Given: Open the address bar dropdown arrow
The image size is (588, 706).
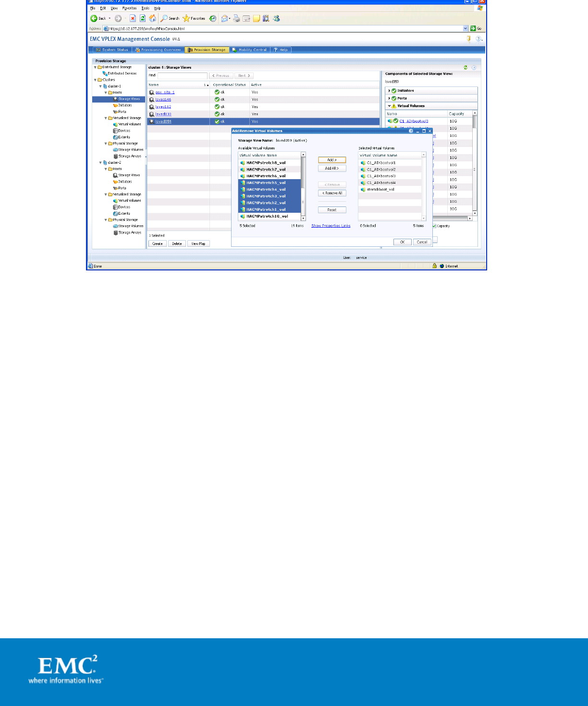Looking at the screenshot, I should pyautogui.click(x=465, y=29).
